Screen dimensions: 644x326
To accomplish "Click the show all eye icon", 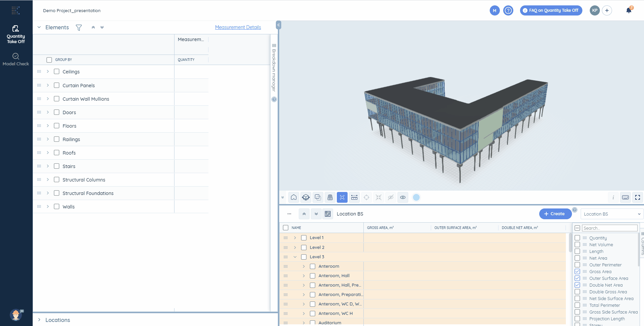I will click(x=403, y=197).
